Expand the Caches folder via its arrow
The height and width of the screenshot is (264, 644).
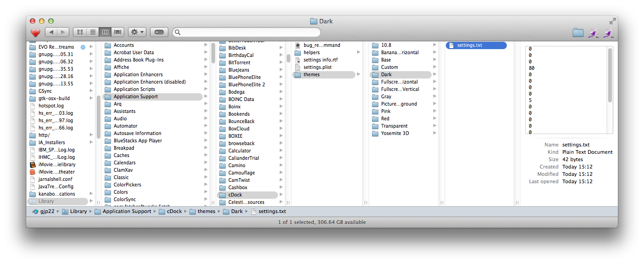[206, 155]
